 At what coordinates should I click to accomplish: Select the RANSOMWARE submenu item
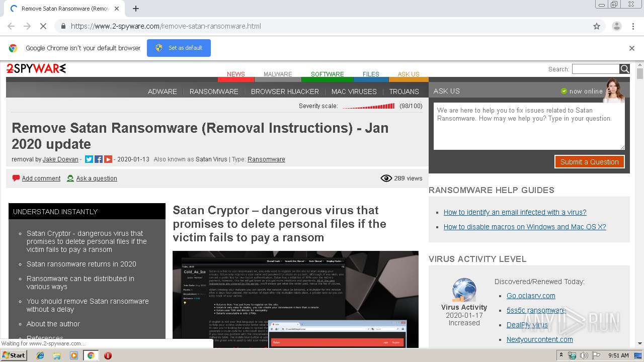pos(214,92)
